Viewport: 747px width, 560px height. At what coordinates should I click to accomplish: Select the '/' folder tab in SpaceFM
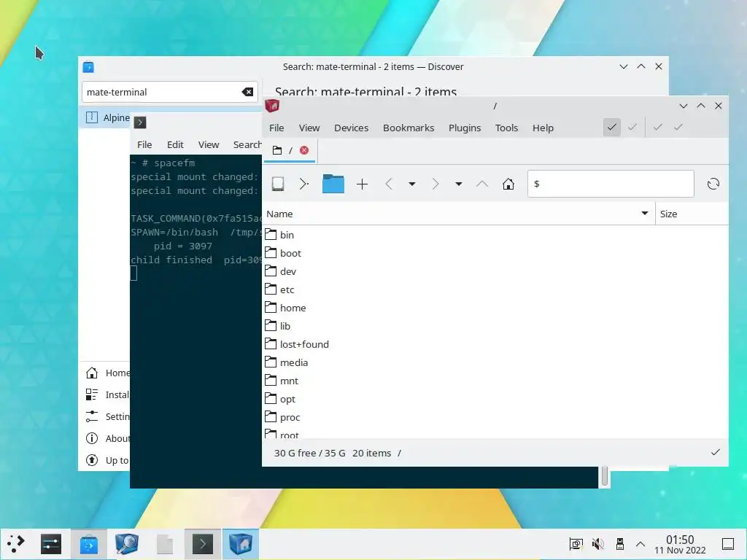[x=289, y=150]
